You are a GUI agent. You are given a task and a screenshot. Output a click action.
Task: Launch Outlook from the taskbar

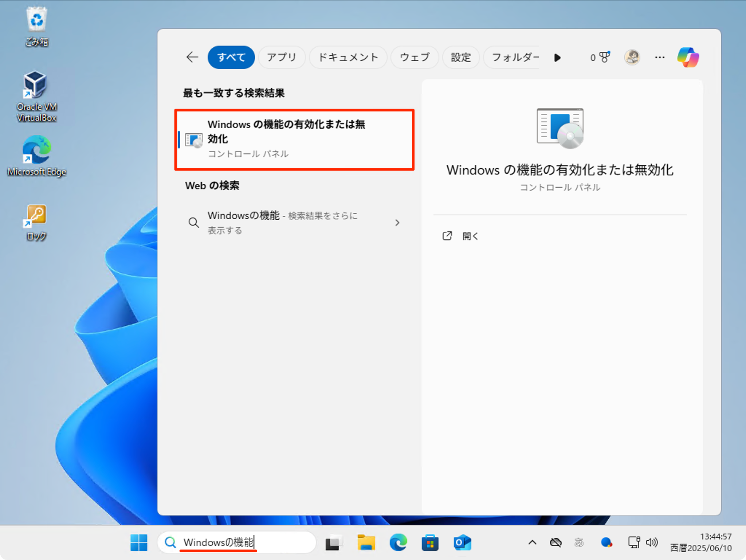(462, 542)
